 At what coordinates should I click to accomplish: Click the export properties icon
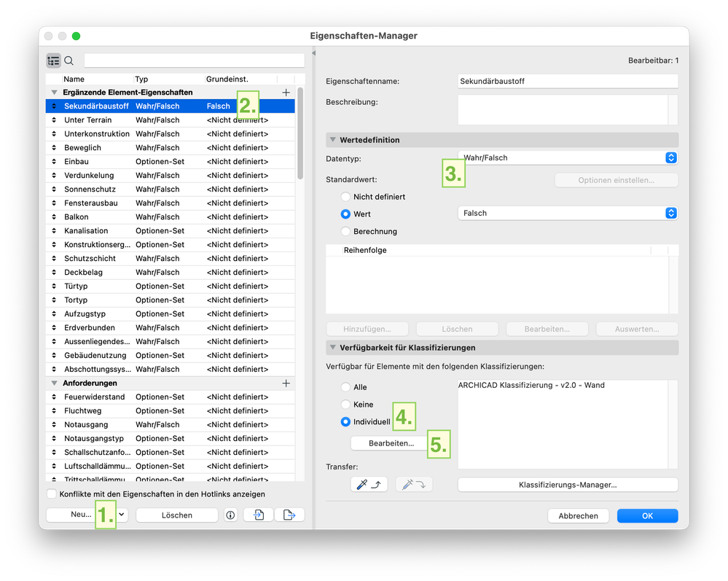click(289, 515)
